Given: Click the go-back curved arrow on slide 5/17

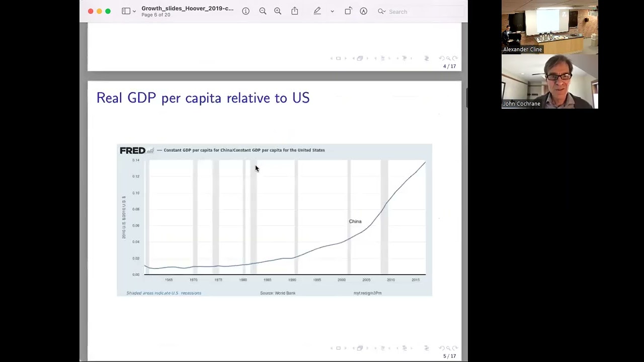Looking at the screenshot, I should coord(442,348).
